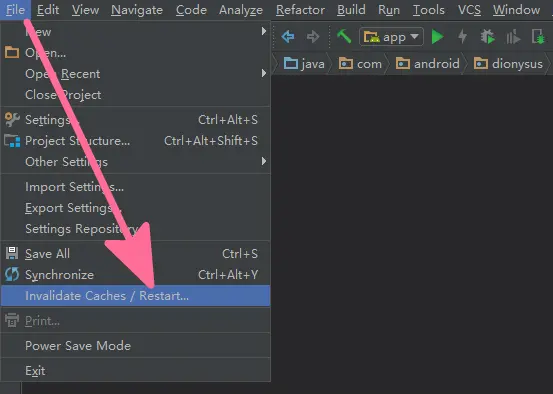Viewport: 553px width, 394px height.
Task: Click the Save All floppy disk icon
Action: coord(12,253)
